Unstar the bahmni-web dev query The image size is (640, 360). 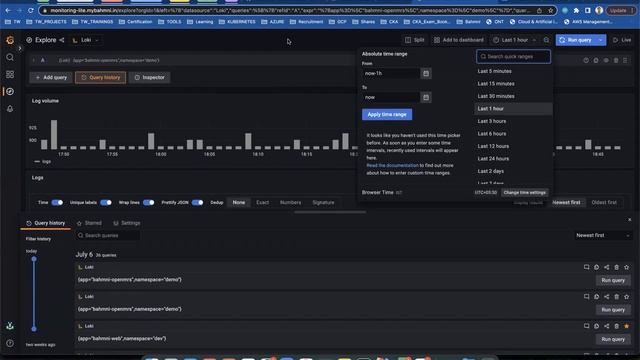627,326
